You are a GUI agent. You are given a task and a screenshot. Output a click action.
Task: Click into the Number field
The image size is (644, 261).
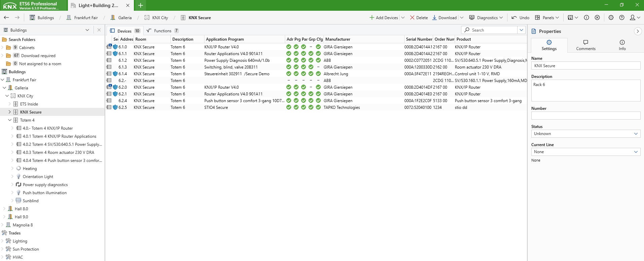pyautogui.click(x=586, y=116)
